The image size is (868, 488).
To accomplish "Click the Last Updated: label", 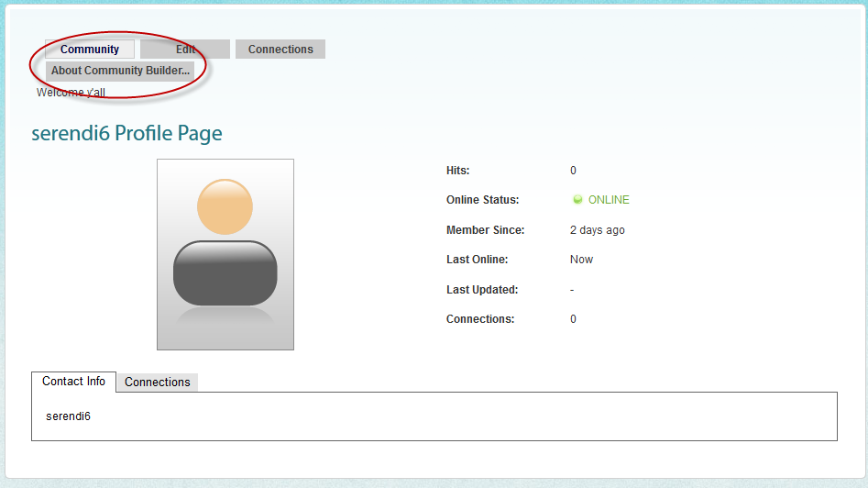I will (x=482, y=290).
